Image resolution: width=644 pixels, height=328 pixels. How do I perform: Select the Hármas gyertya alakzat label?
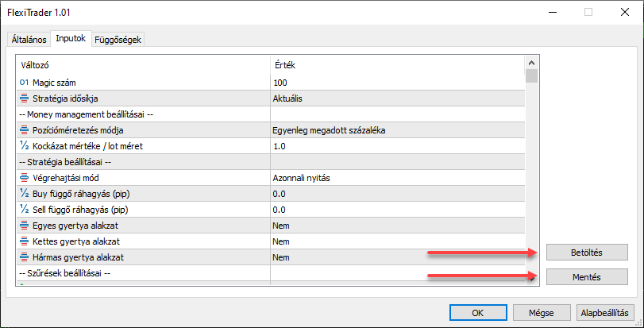(78, 258)
